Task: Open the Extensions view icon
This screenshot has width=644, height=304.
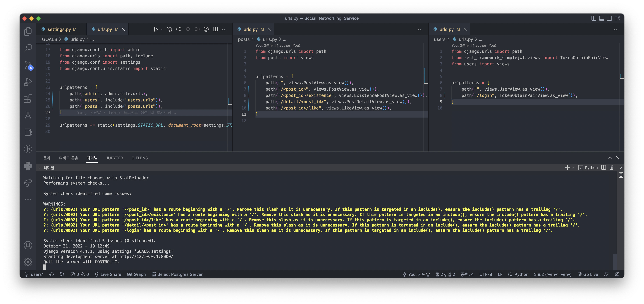Action: coord(28,99)
